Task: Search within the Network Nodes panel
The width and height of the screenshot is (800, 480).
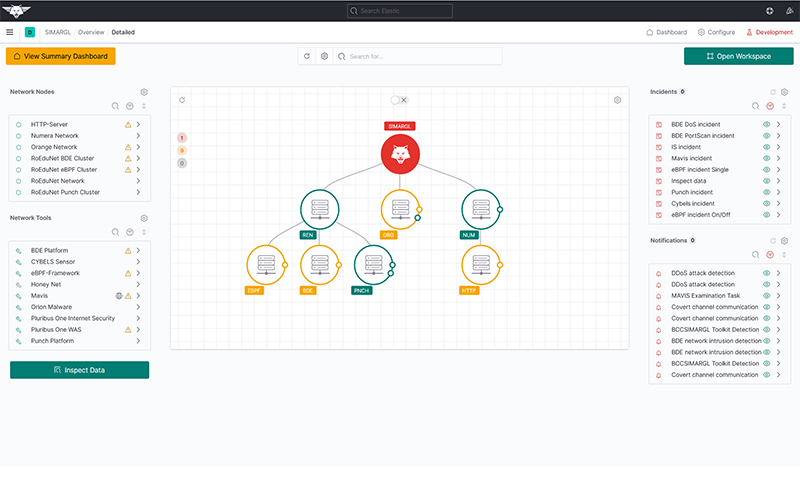Action: (x=115, y=106)
